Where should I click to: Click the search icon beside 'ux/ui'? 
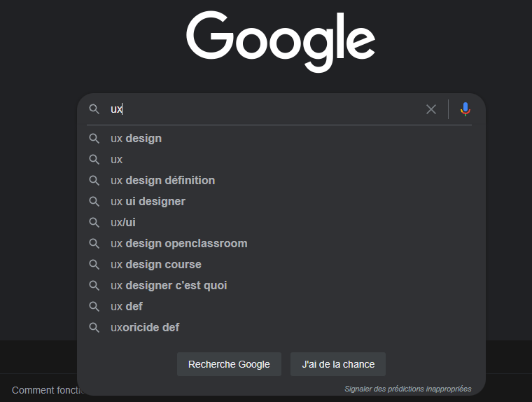94,223
